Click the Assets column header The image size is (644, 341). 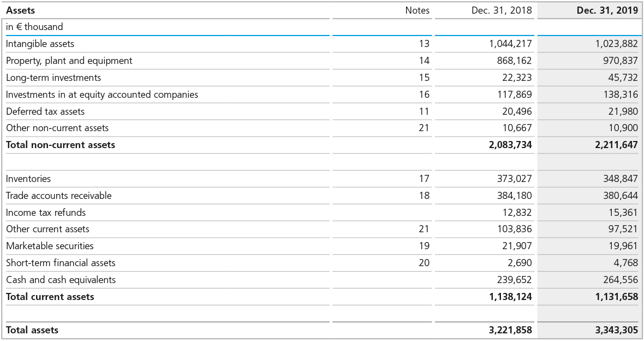pyautogui.click(x=21, y=10)
